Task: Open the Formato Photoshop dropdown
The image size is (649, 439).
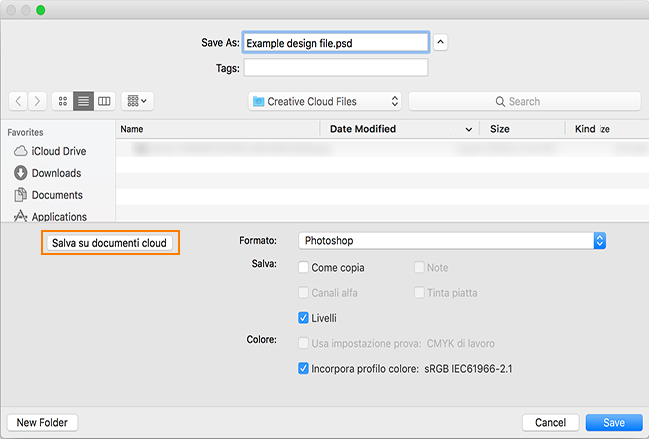Action: click(452, 241)
